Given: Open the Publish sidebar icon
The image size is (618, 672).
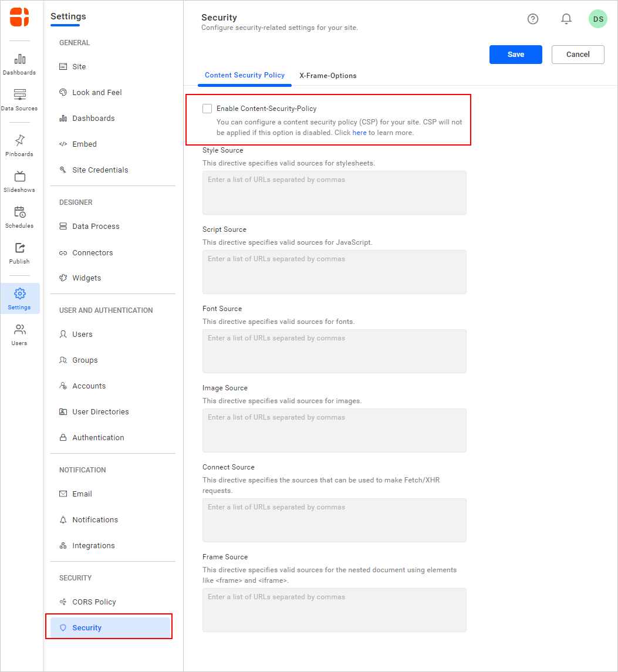Looking at the screenshot, I should click(19, 249).
